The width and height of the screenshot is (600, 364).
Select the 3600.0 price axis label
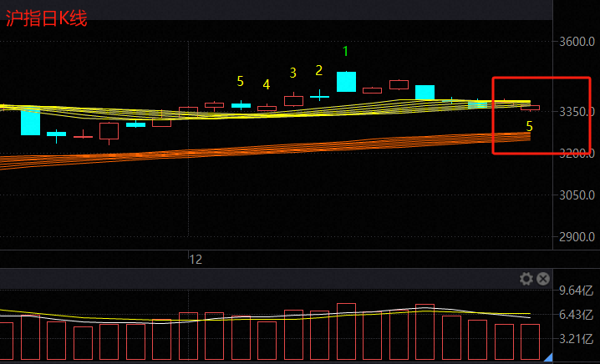tap(577, 42)
